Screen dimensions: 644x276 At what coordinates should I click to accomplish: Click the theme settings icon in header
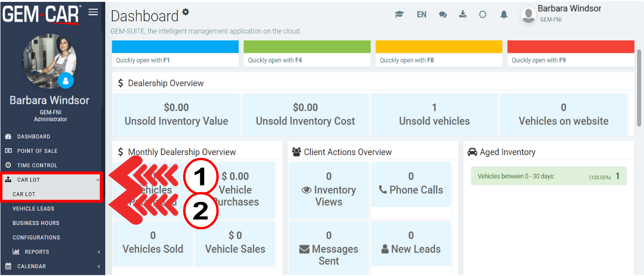tap(483, 15)
